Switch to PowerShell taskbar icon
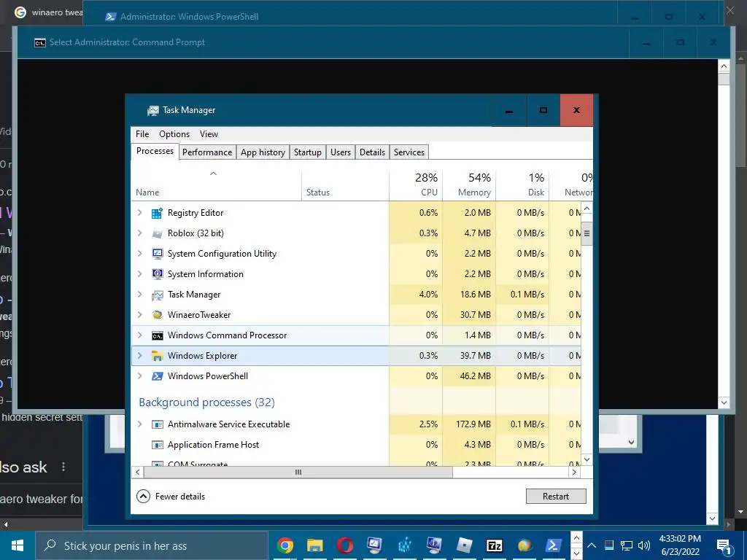 pyautogui.click(x=554, y=545)
